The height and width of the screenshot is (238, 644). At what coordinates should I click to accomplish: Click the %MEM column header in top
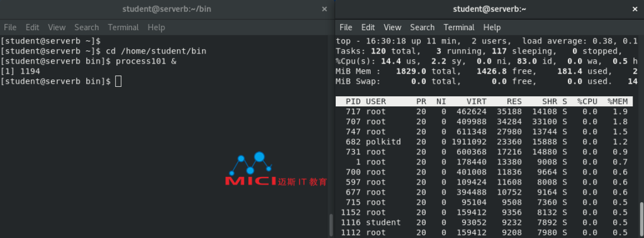pyautogui.click(x=618, y=101)
